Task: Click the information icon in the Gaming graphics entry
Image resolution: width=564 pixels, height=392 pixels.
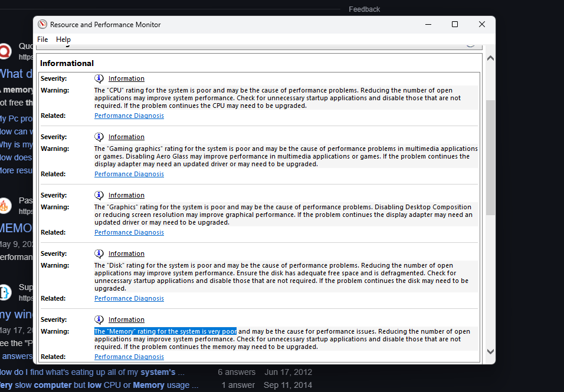Action: click(99, 137)
